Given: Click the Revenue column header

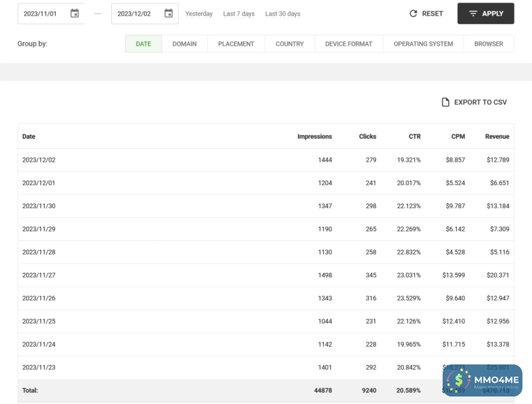Looking at the screenshot, I should pyautogui.click(x=497, y=136).
